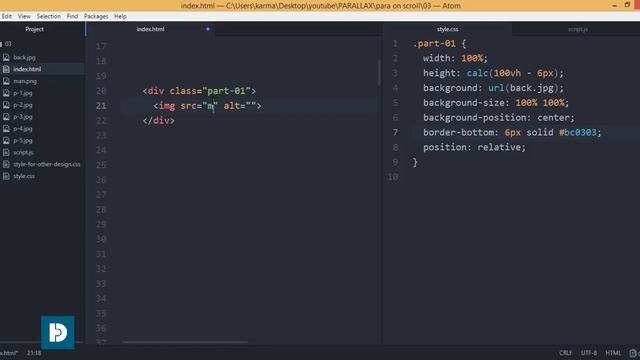
Task: Change the HTML grammar selector
Action: (x=613, y=353)
